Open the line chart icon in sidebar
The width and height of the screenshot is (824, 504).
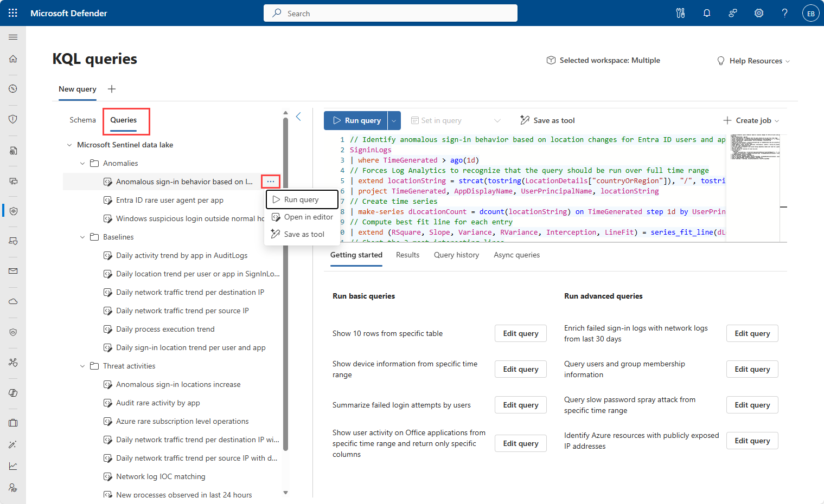pos(13,466)
